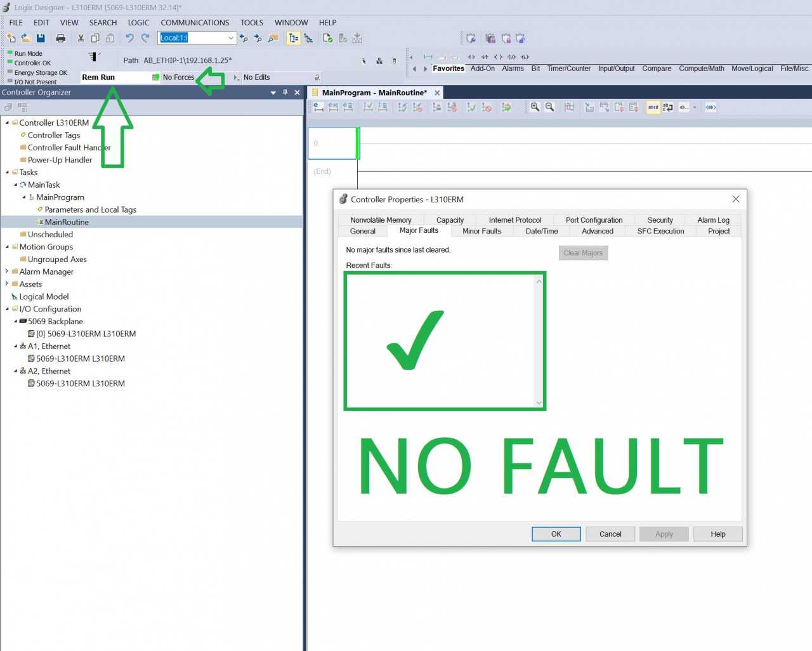Click Cancel in Controller Properties
Screen dimensions: 812x651
pos(610,534)
